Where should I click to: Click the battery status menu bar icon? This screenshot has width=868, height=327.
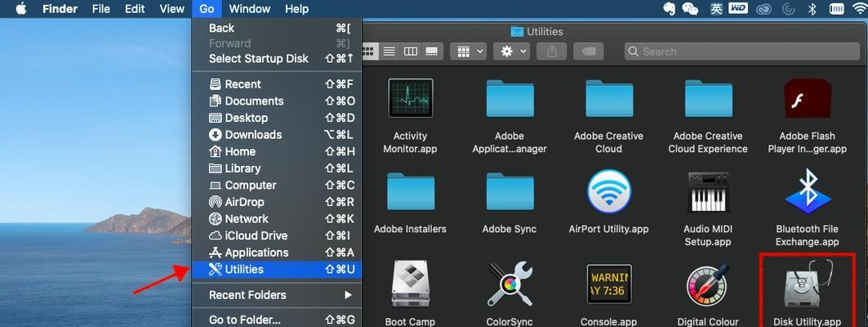click(836, 9)
